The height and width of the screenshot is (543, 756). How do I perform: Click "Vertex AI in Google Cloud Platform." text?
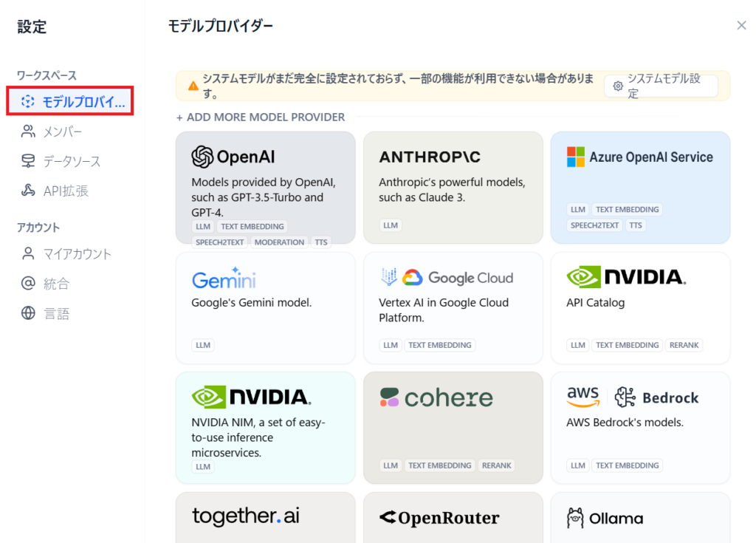coord(444,310)
